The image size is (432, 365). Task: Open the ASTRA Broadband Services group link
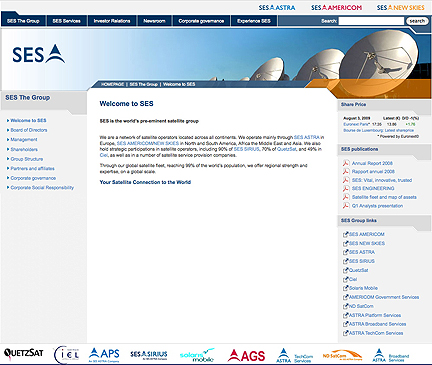click(x=377, y=324)
